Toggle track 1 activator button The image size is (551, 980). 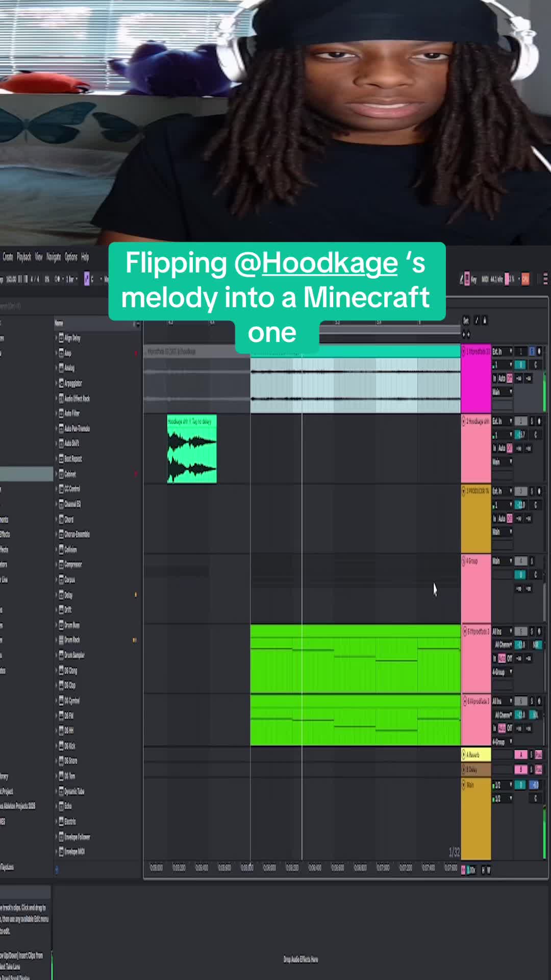[x=520, y=352]
